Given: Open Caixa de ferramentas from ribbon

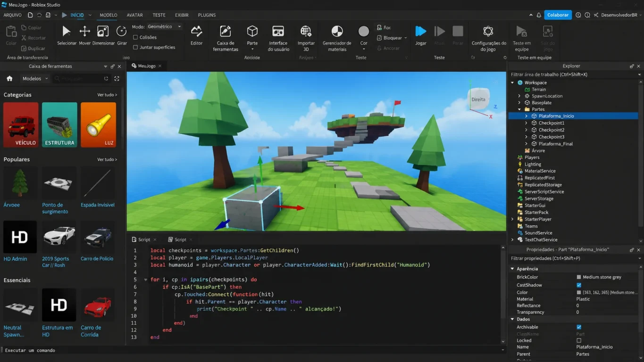Looking at the screenshot, I should pos(226,38).
